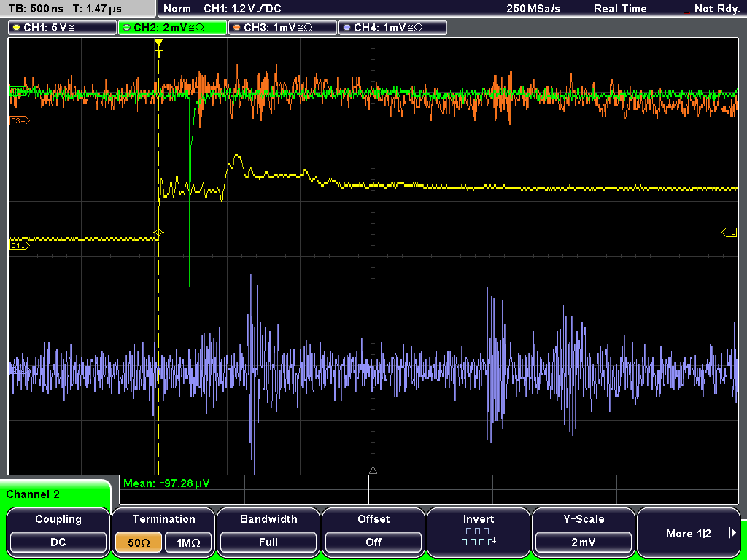Click the purple CH4 color dot
The image size is (747, 560).
pos(347,28)
